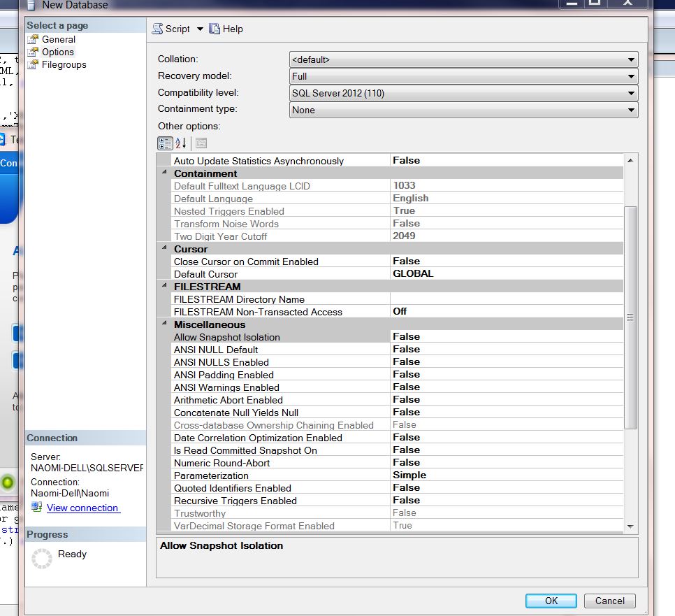Click the green status indicator behind the dialog
675x616 pixels.
8,482
